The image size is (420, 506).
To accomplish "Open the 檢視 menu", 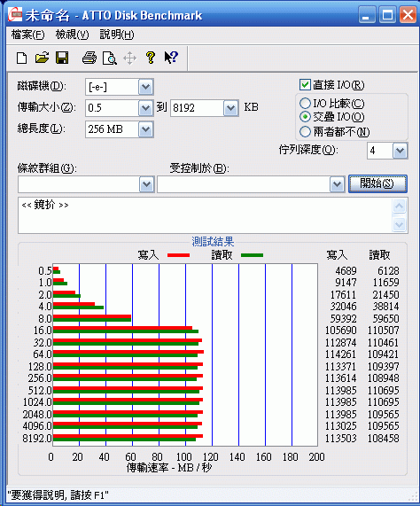I will (72, 35).
